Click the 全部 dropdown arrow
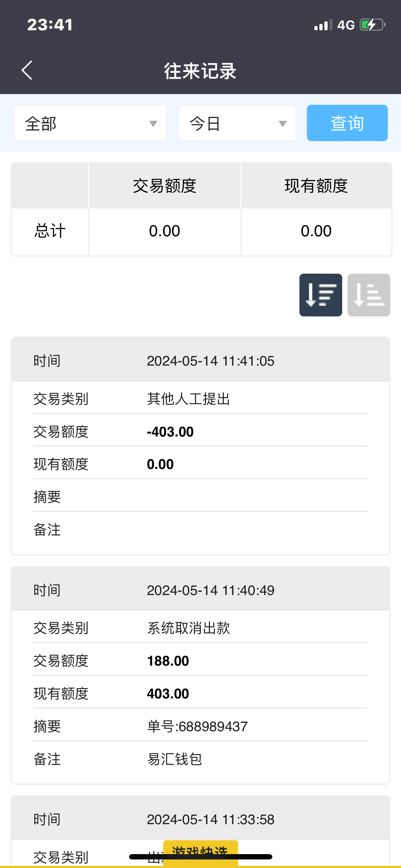401x868 pixels. pos(153,124)
